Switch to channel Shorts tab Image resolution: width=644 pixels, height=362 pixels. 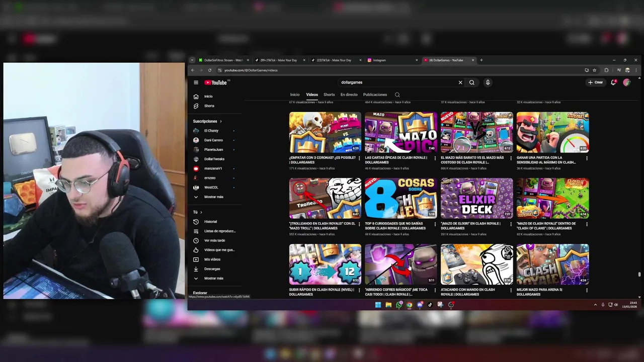pyautogui.click(x=329, y=95)
